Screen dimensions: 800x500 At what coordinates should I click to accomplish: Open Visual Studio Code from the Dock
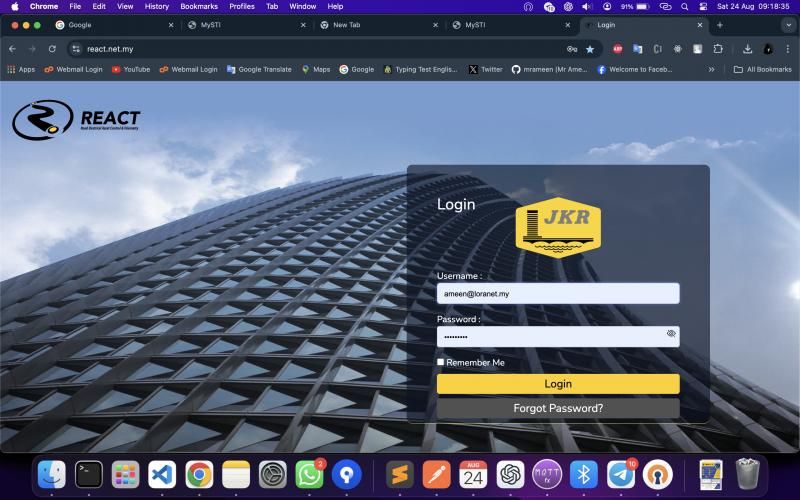162,474
